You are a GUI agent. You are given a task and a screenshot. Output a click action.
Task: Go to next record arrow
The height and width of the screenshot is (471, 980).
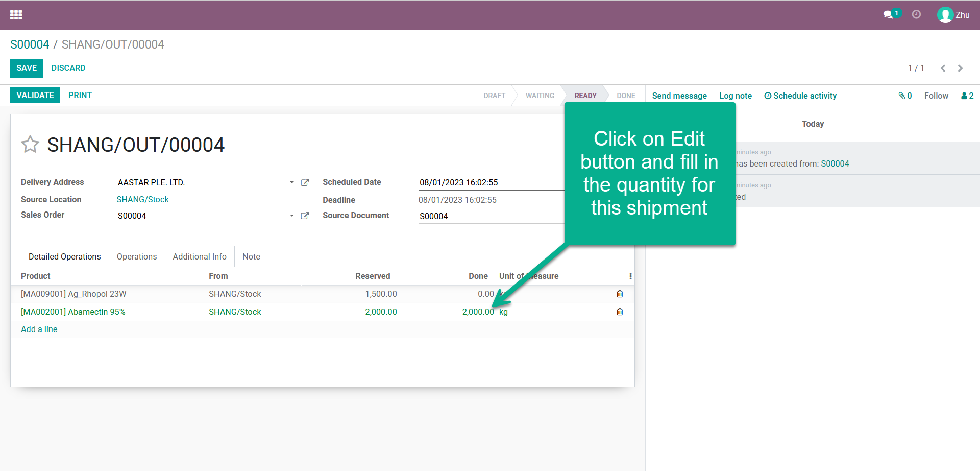coord(960,68)
